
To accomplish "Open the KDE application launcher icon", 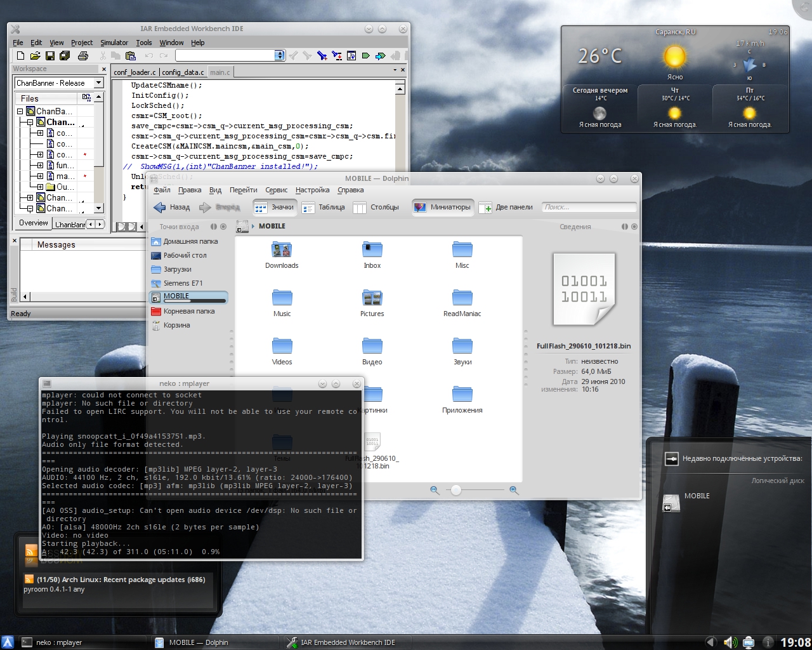I will tap(8, 642).
